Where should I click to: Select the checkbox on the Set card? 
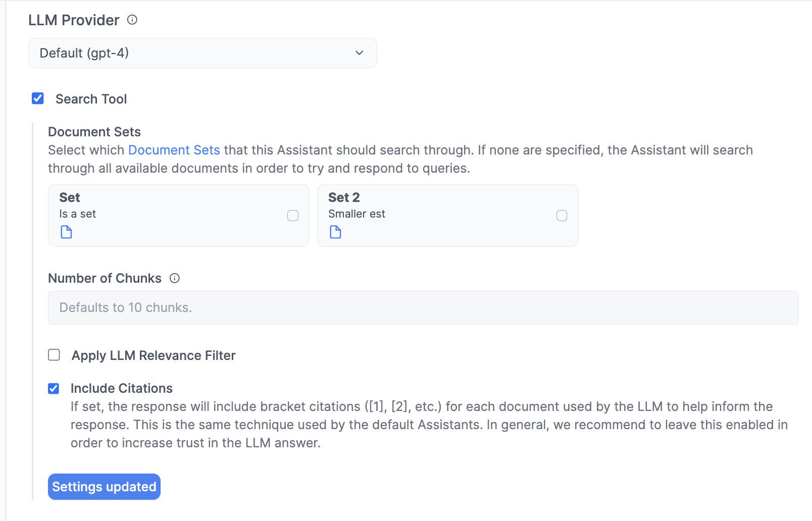pyautogui.click(x=293, y=216)
